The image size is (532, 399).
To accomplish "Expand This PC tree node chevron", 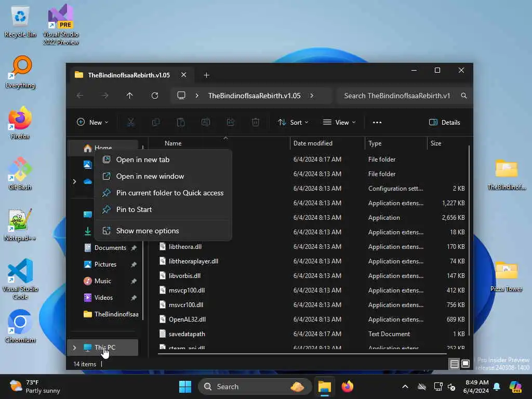I will [x=74, y=348].
